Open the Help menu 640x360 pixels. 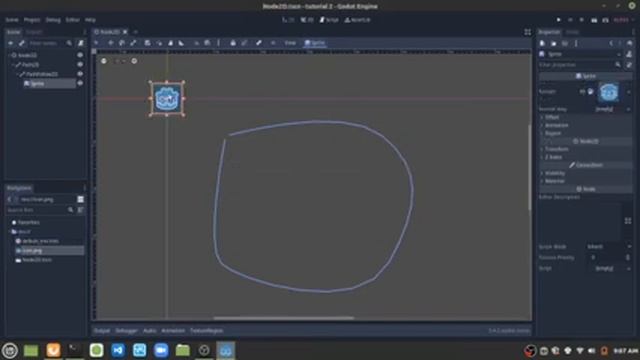[x=90, y=20]
